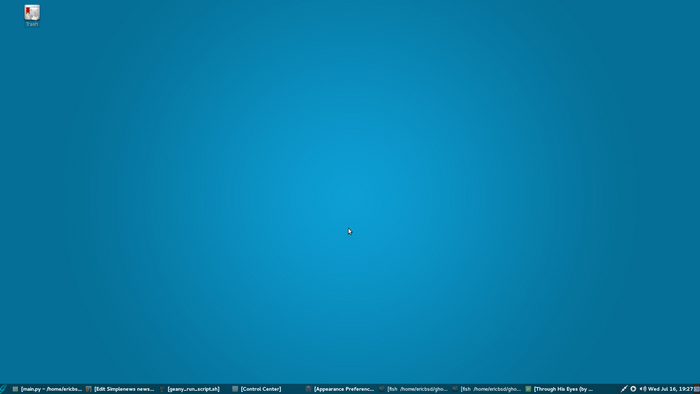Click the main.py taskbar entry's icon
The height and width of the screenshot is (394, 700).
tap(15, 389)
